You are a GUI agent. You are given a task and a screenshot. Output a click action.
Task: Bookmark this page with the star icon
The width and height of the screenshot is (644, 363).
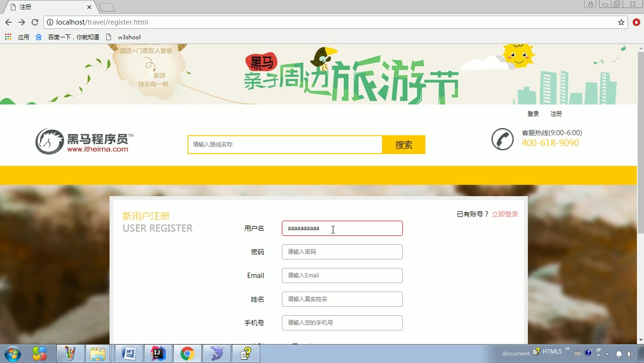(x=621, y=22)
